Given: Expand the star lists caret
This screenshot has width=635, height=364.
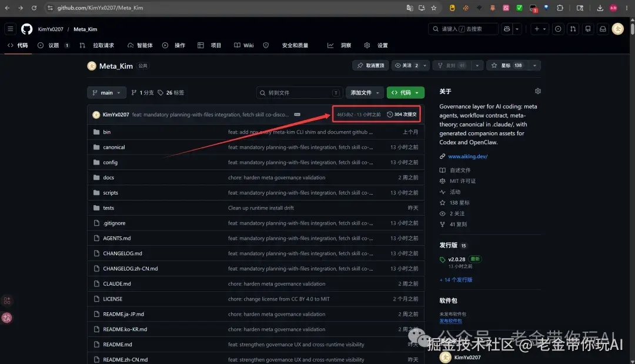Looking at the screenshot, I should (x=534, y=66).
